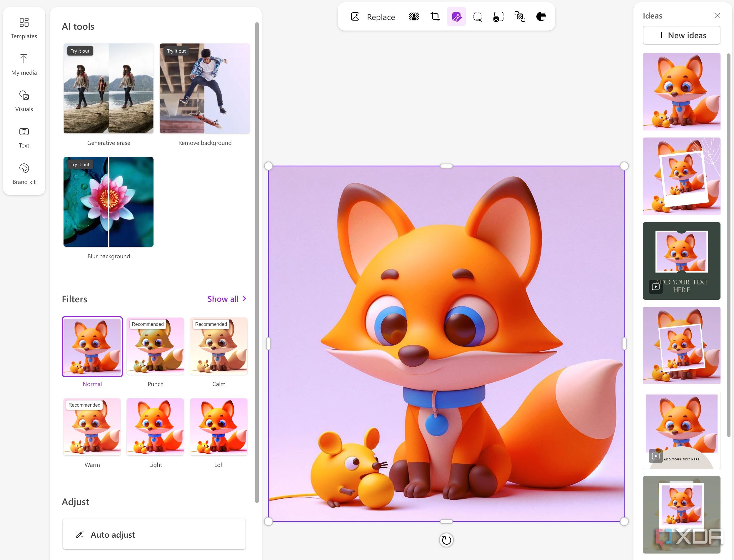Try the Blur background AI tool
The image size is (734, 560).
click(109, 202)
